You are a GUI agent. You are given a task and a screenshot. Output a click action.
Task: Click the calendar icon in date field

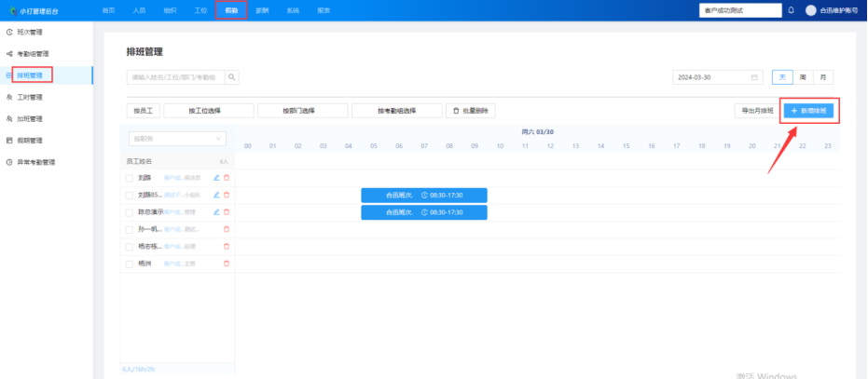tap(754, 77)
